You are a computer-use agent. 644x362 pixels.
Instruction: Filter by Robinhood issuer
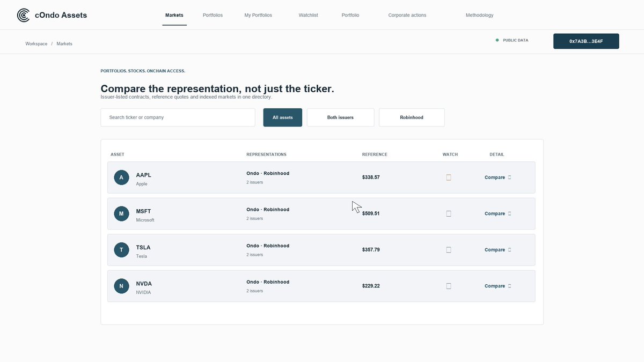point(412,117)
